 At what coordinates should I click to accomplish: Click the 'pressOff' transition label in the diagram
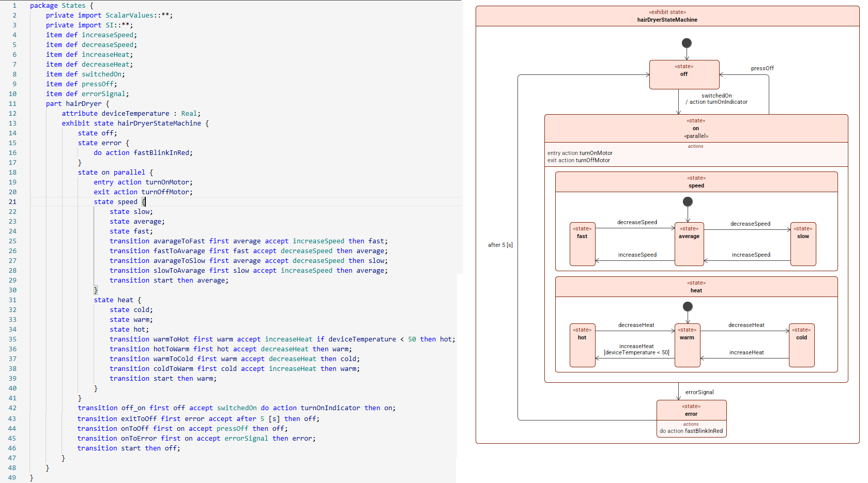762,68
